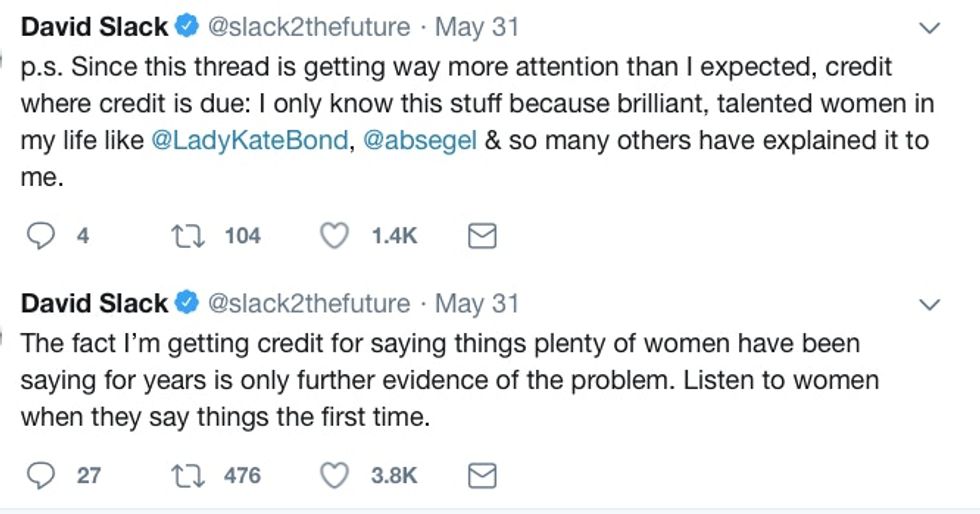Click the second tweet's text about listening to women

pos(440,380)
